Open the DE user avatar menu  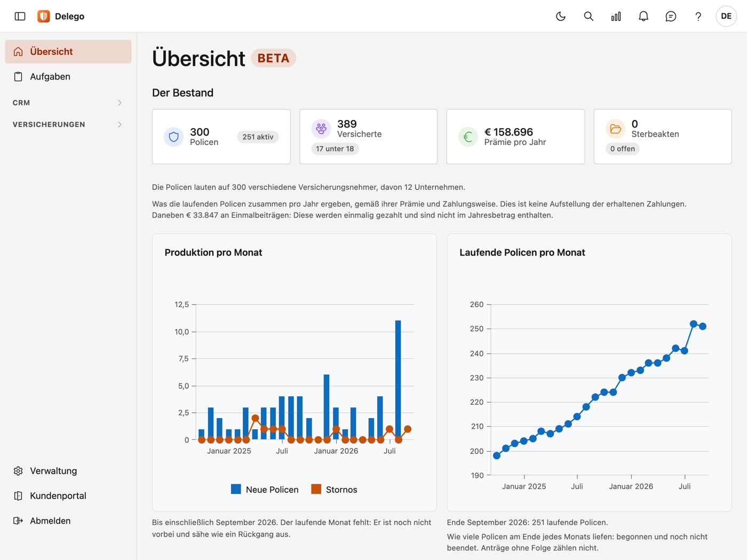[726, 16]
